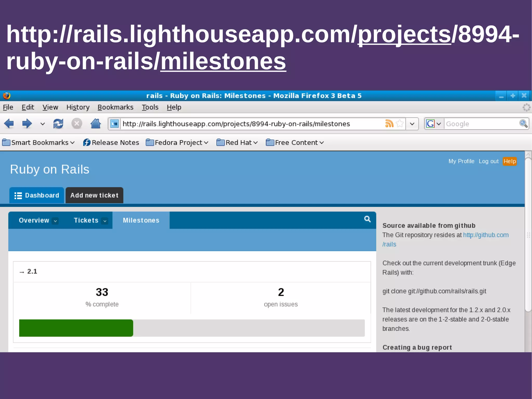
Task: Click the RSS feed icon in address bar
Action: click(x=389, y=124)
